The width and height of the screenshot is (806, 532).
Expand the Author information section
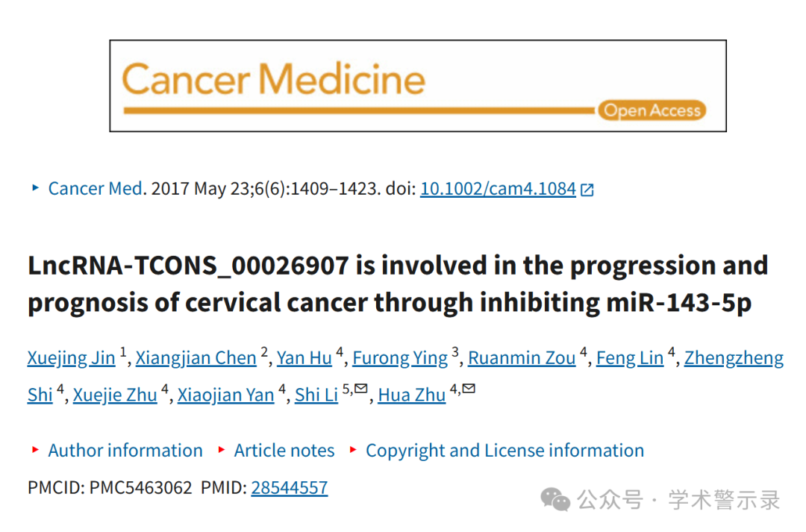(x=125, y=450)
